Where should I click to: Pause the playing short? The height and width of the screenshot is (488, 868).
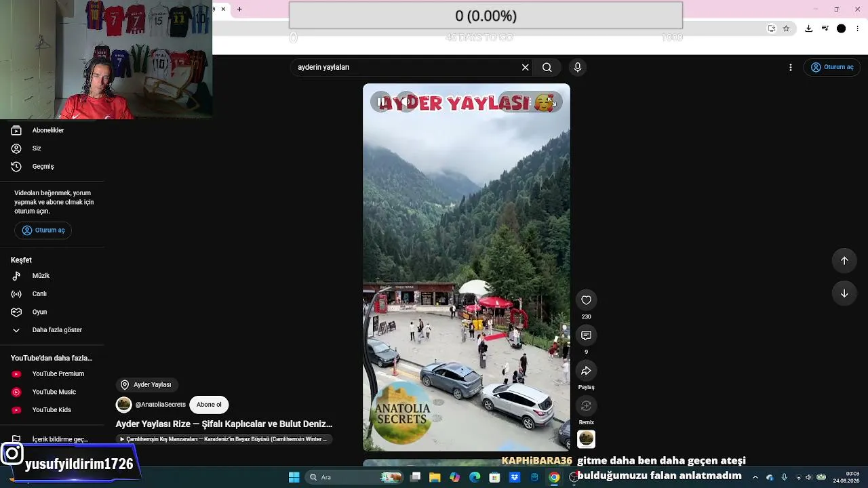382,102
